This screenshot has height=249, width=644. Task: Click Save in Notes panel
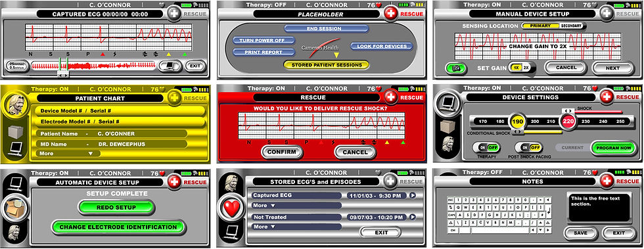[x=580, y=233]
